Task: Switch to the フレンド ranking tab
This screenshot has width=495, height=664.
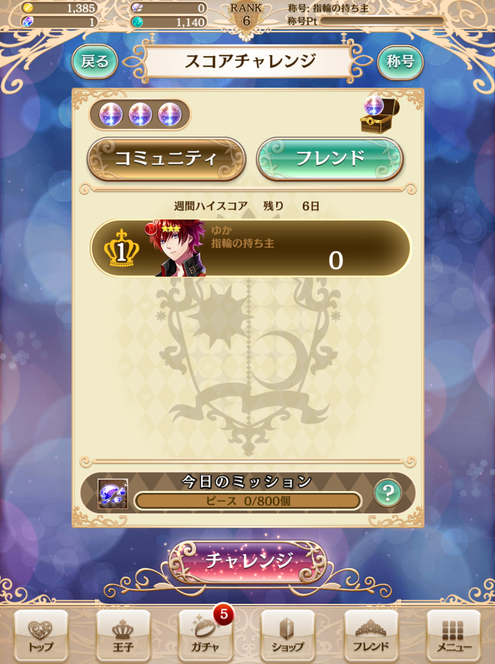Action: click(330, 159)
